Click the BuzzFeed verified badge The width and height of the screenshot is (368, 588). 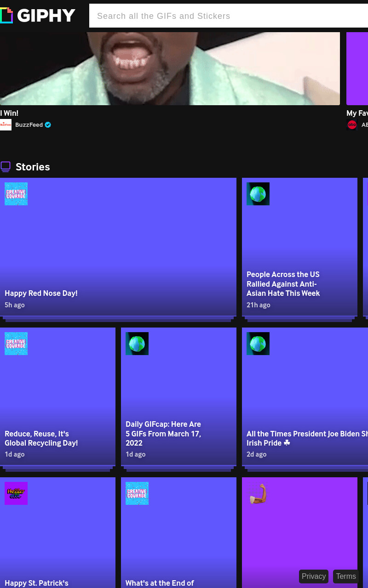coord(48,124)
